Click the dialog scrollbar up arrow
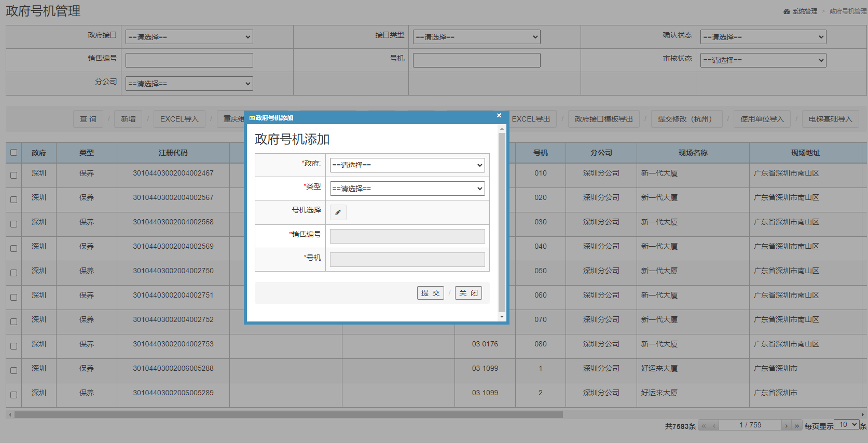 point(502,129)
